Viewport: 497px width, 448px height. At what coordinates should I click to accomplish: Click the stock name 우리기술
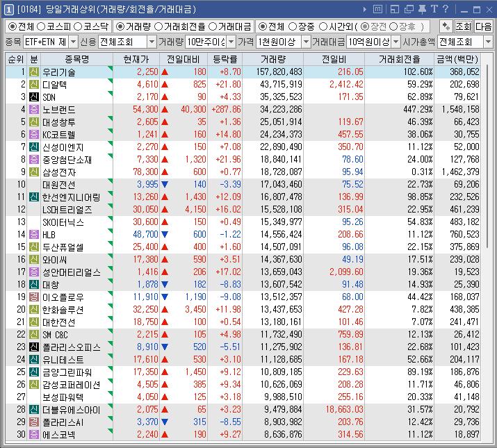point(59,72)
